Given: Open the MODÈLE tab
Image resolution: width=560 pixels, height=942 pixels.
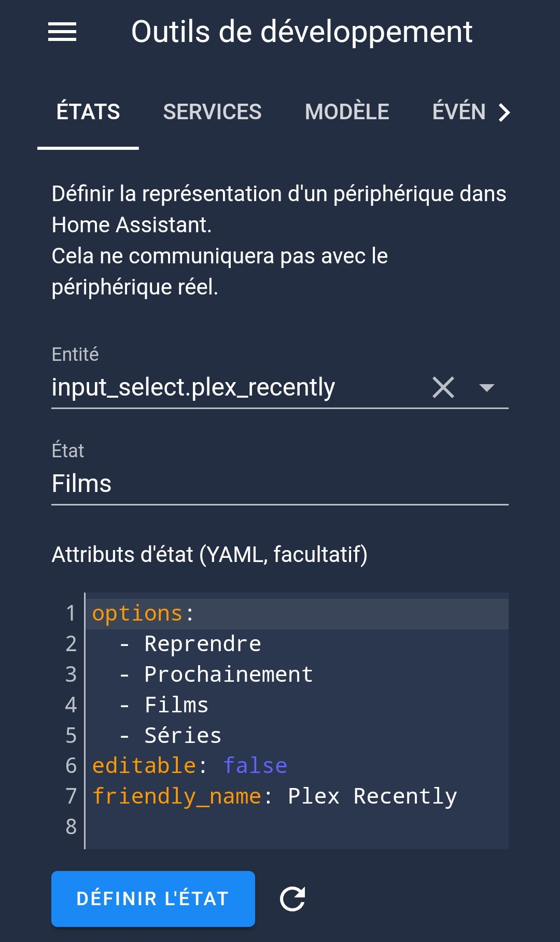Looking at the screenshot, I should [x=347, y=112].
